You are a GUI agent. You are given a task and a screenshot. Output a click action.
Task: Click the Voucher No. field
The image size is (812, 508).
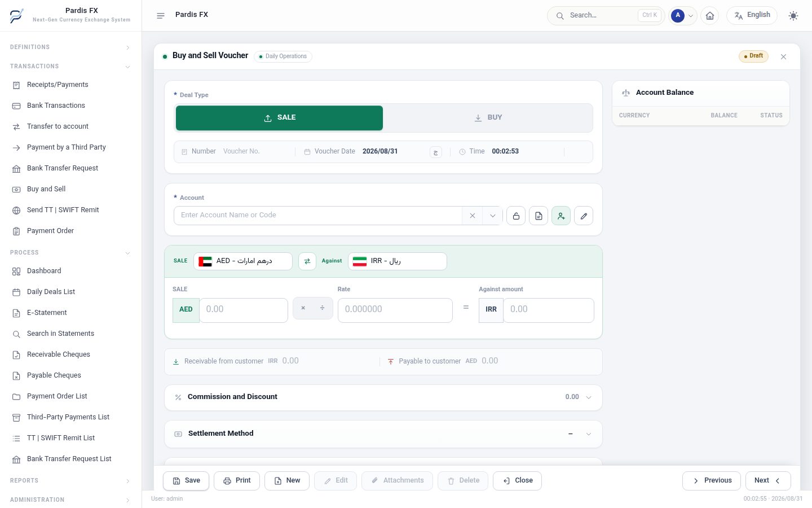tap(254, 151)
